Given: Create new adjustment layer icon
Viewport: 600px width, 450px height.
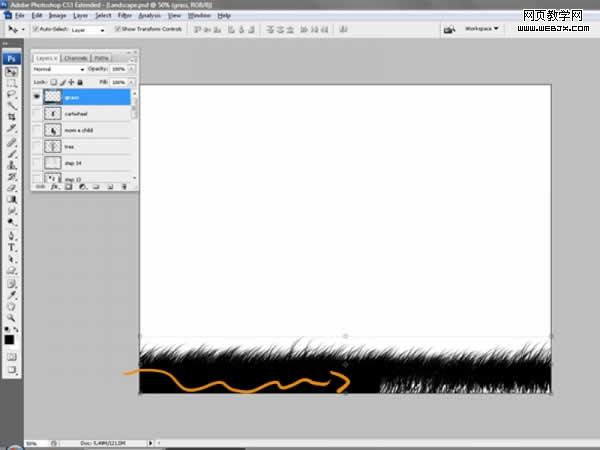Looking at the screenshot, I should 83,187.
